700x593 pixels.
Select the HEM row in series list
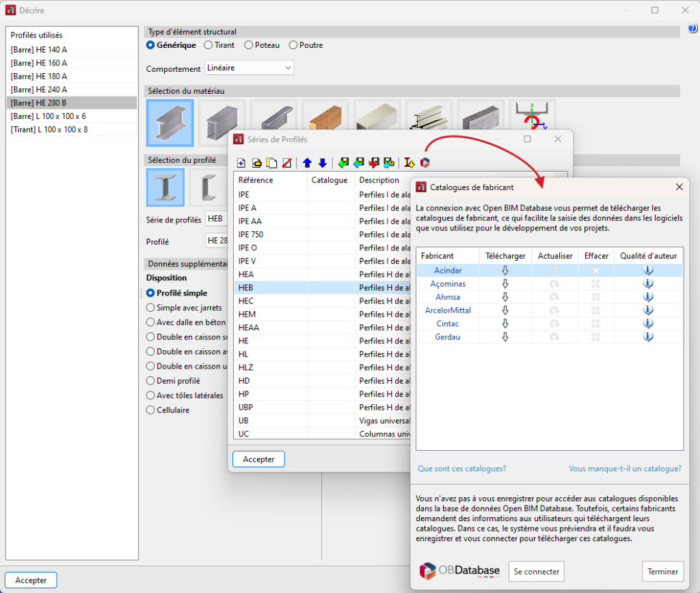pyautogui.click(x=247, y=314)
